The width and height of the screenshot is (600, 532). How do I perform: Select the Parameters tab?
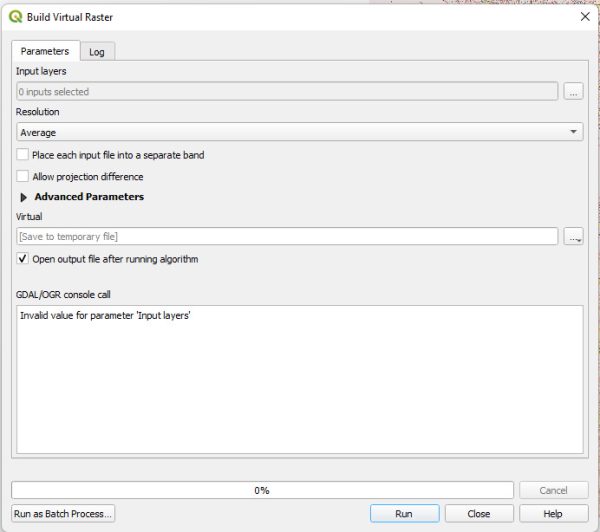pyautogui.click(x=45, y=51)
